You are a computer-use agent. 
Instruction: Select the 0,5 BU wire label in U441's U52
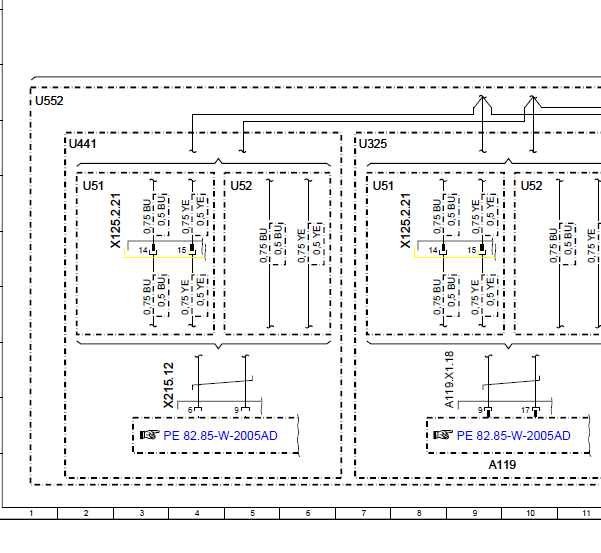(278, 240)
